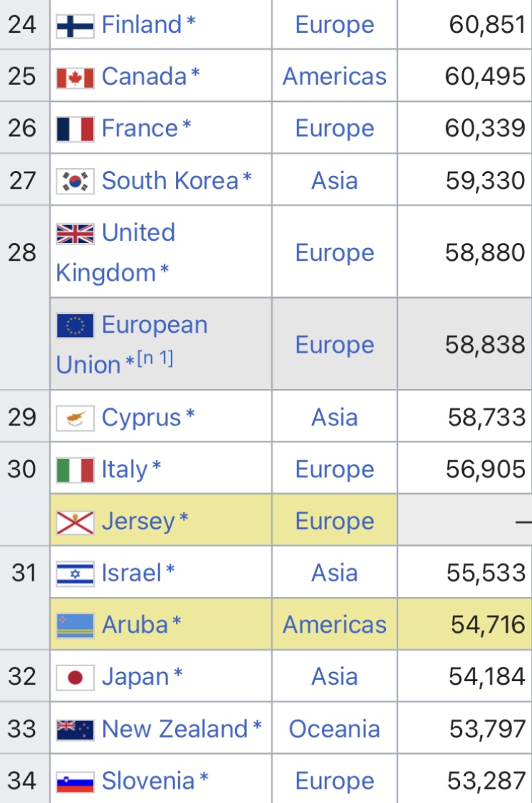Click Americas region link in Canada row
The height and width of the screenshot is (803, 532).
[x=334, y=77]
